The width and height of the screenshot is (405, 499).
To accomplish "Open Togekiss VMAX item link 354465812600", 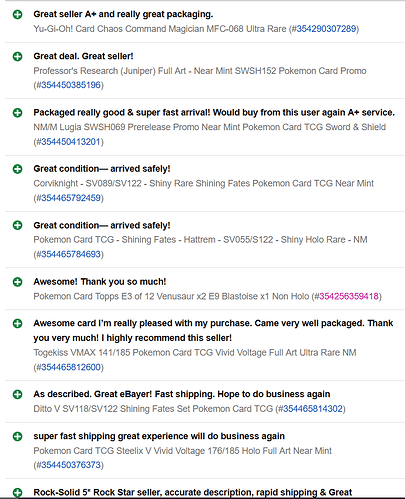I will tap(71, 367).
